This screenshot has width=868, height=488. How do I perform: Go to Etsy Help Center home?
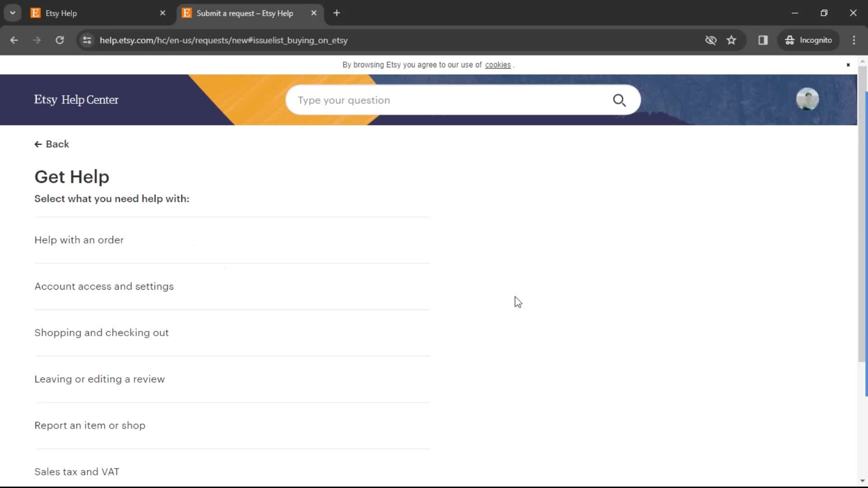pyautogui.click(x=76, y=100)
